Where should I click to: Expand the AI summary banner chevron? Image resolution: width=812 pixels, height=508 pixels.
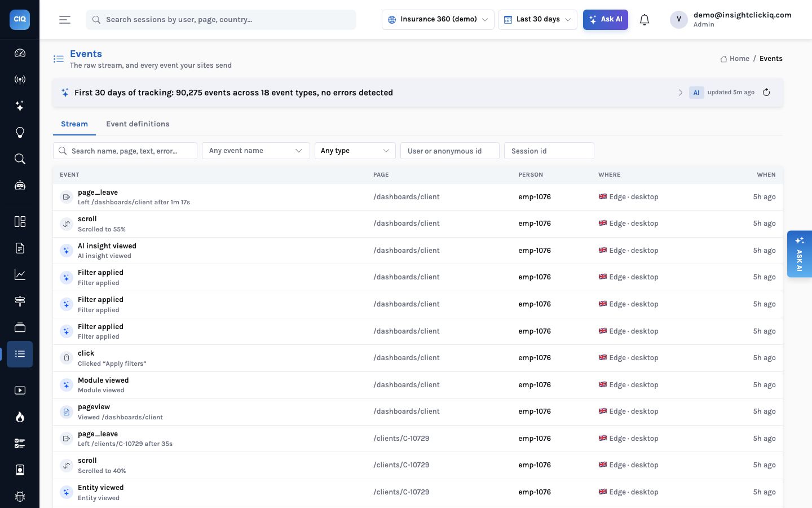tap(680, 93)
